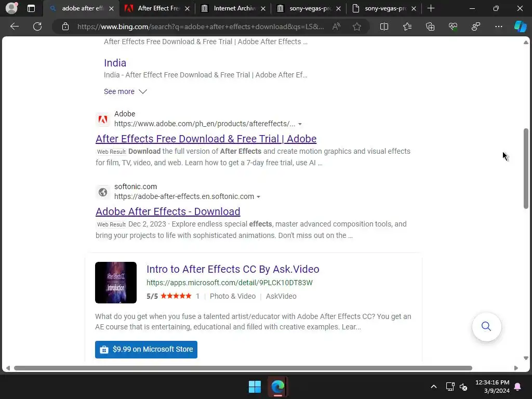Viewport: 532px width, 399px height.
Task: Switch to the first sony-vegas-pro tab
Action: click(x=309, y=8)
